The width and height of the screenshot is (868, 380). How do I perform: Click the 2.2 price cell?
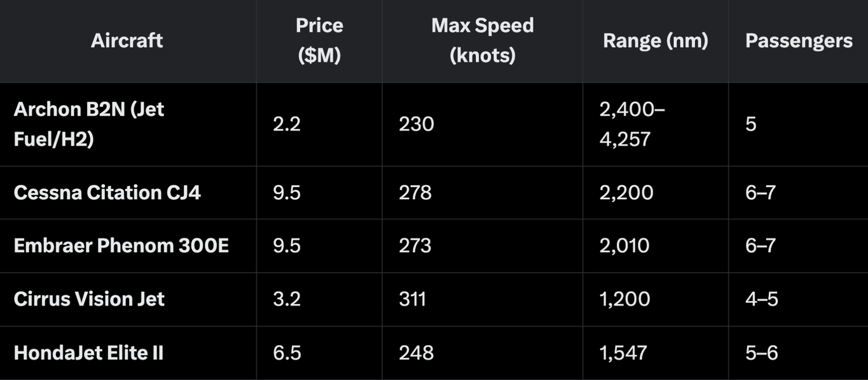coord(287,124)
